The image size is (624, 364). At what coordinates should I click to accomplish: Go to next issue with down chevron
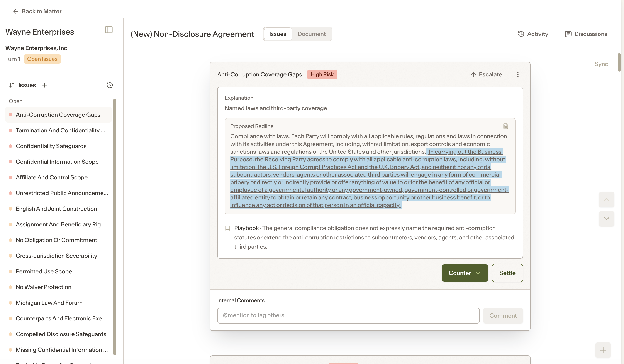[x=606, y=219]
